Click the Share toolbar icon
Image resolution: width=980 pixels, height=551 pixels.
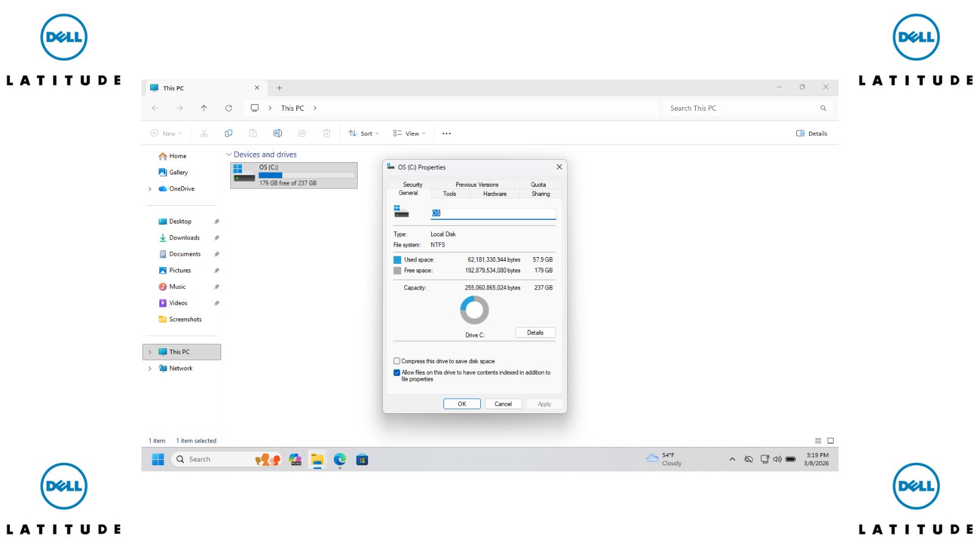tap(302, 133)
